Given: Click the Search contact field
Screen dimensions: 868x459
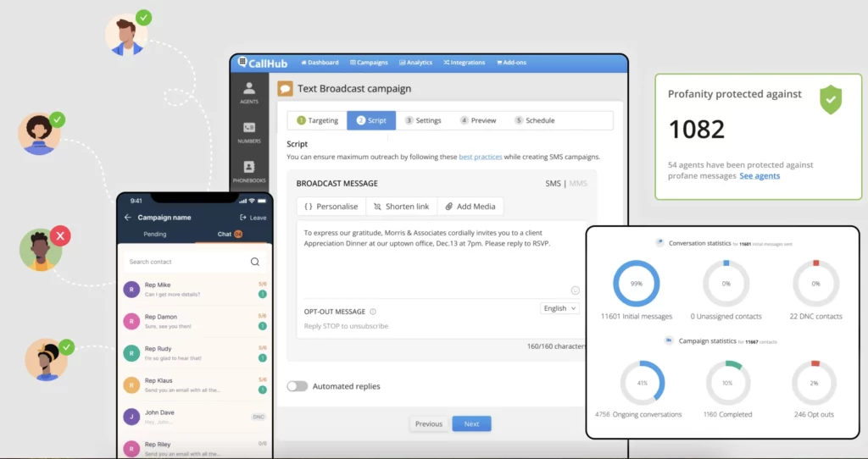Looking at the screenshot, I should click(x=194, y=262).
